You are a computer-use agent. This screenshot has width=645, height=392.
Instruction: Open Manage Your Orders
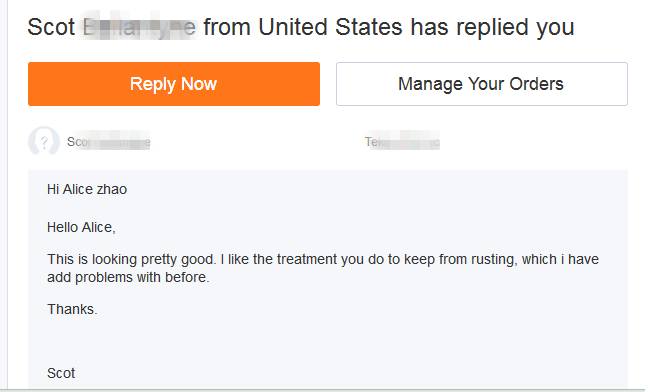pos(482,84)
